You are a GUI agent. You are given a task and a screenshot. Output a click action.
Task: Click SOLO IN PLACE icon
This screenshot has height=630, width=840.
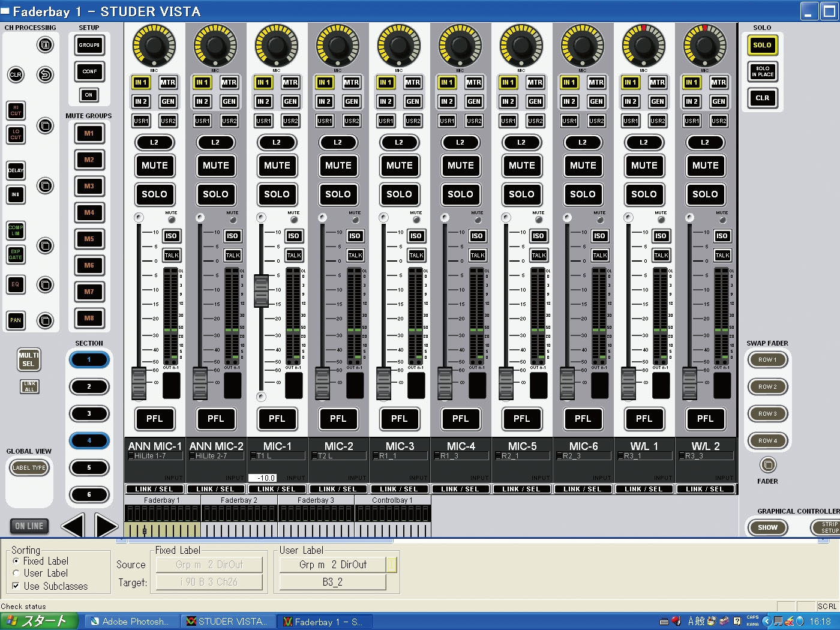pyautogui.click(x=763, y=71)
